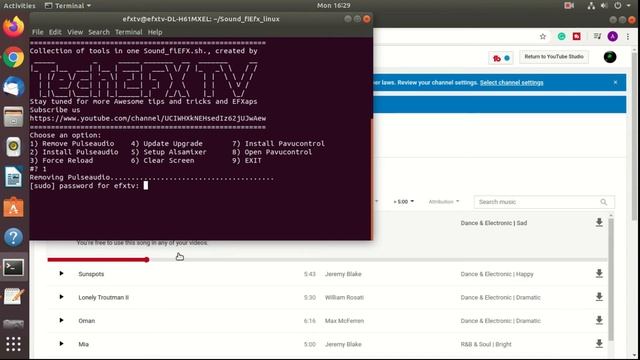This screenshot has width=640, height=360.
Task: Play the Sunspots track
Action: tap(61, 273)
